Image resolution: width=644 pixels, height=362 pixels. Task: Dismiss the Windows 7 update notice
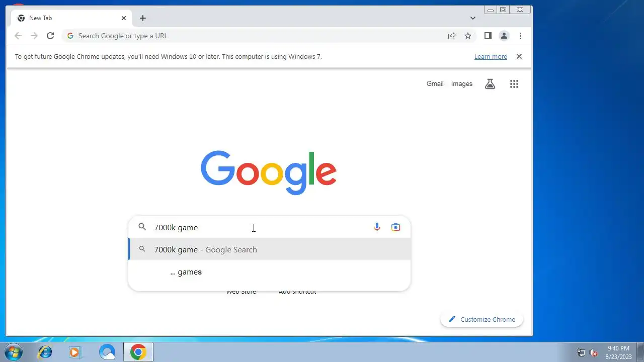(x=519, y=56)
